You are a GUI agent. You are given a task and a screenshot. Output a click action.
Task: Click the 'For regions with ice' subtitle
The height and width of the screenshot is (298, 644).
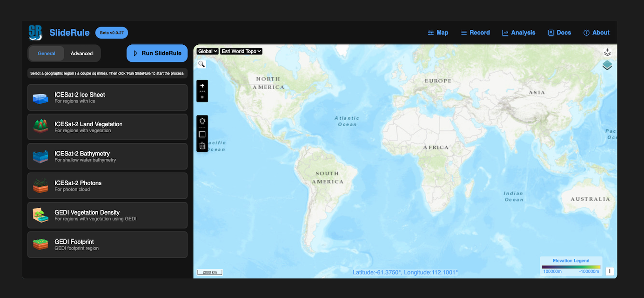[x=75, y=101]
